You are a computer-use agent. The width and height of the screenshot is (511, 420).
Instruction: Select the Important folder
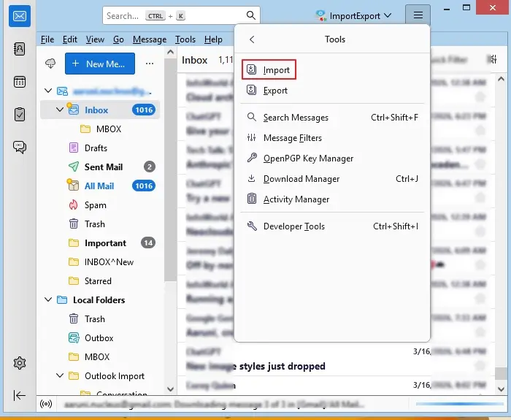[x=100, y=243]
